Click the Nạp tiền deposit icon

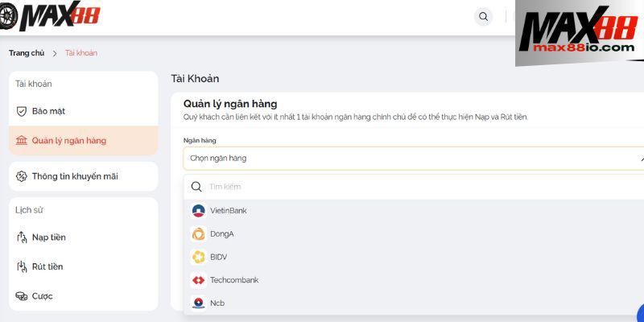pyautogui.click(x=22, y=237)
